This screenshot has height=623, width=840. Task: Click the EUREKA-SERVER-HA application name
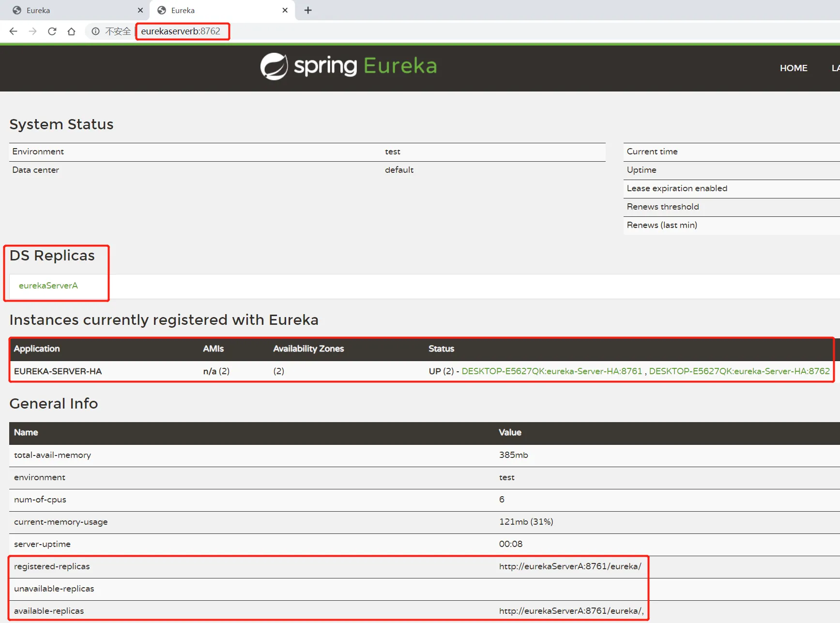58,371
